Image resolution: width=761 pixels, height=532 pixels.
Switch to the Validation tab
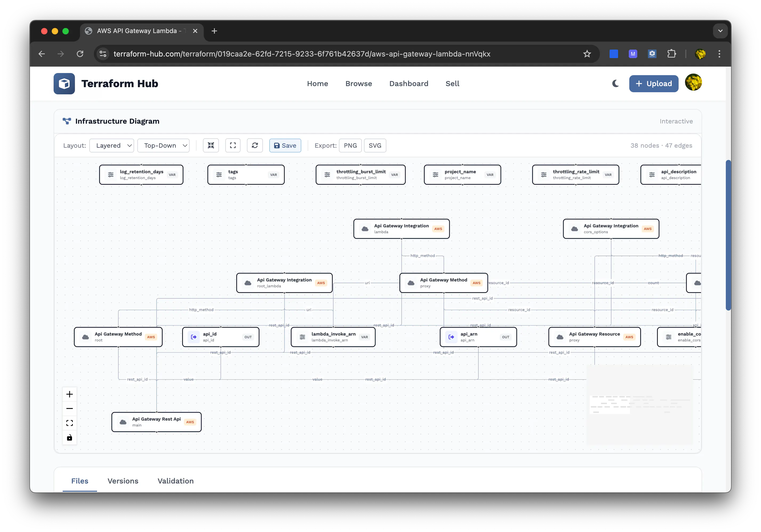coord(176,481)
